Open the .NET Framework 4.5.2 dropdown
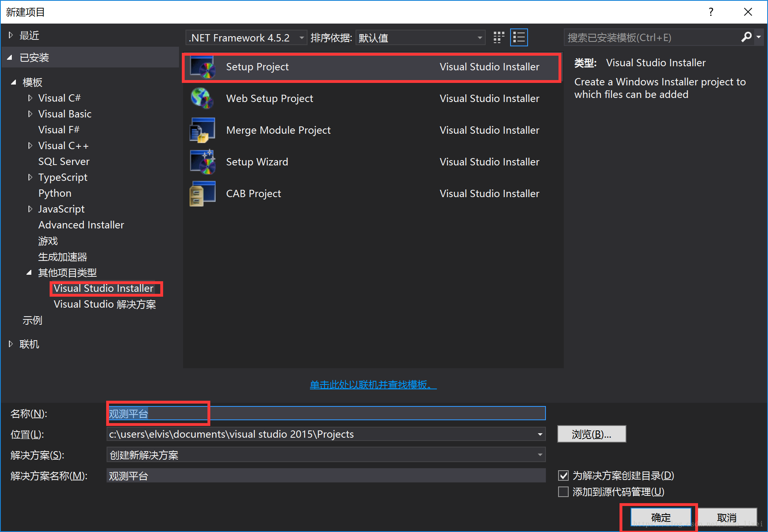The image size is (768, 532). coord(246,38)
